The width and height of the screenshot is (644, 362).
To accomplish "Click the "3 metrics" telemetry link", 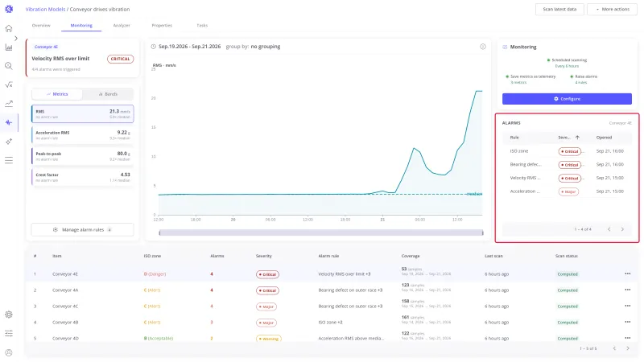I will (x=518, y=83).
